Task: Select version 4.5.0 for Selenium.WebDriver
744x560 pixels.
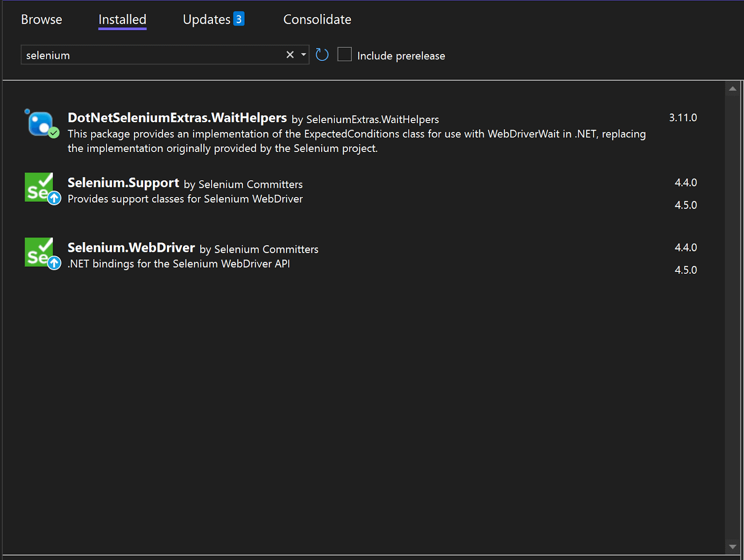Action: pyautogui.click(x=685, y=270)
